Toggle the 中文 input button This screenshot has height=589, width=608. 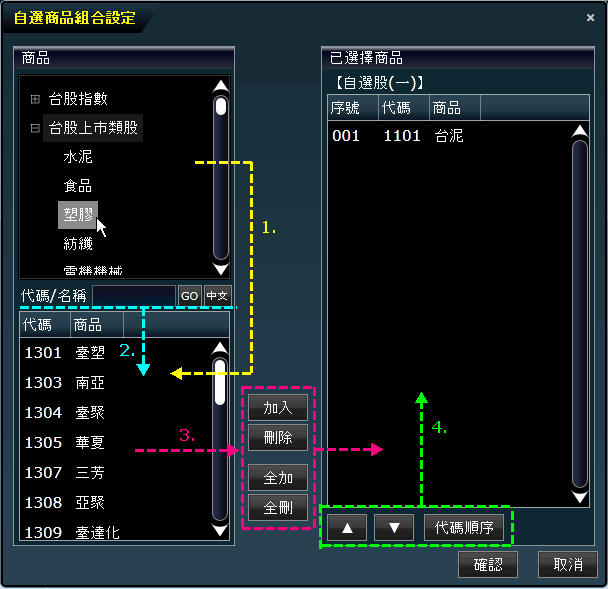217,296
